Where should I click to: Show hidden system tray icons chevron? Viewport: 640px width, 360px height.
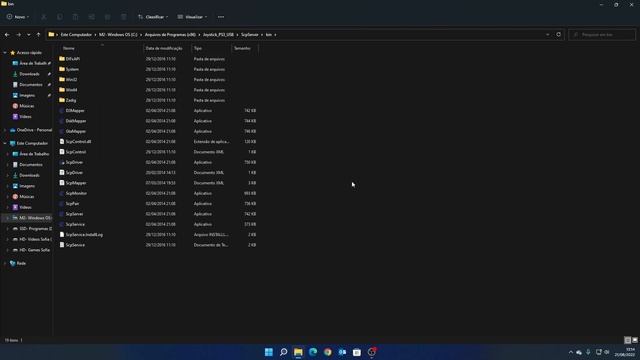(x=571, y=352)
